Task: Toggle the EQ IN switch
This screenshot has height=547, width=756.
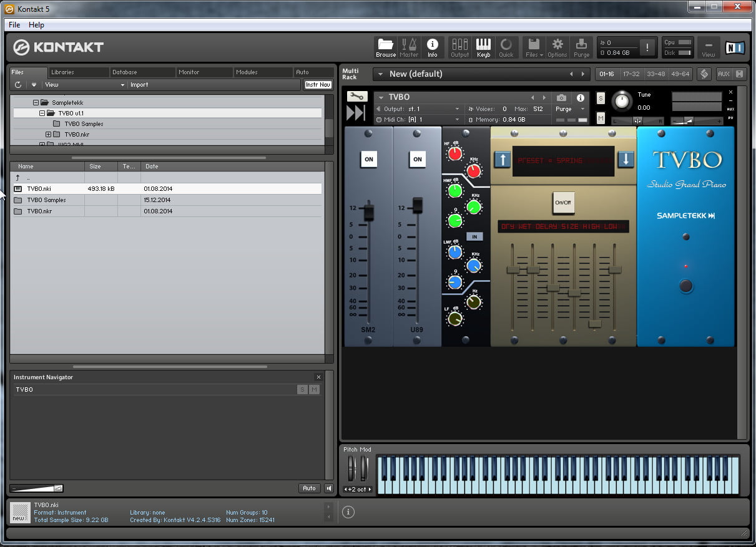Action: [x=474, y=236]
